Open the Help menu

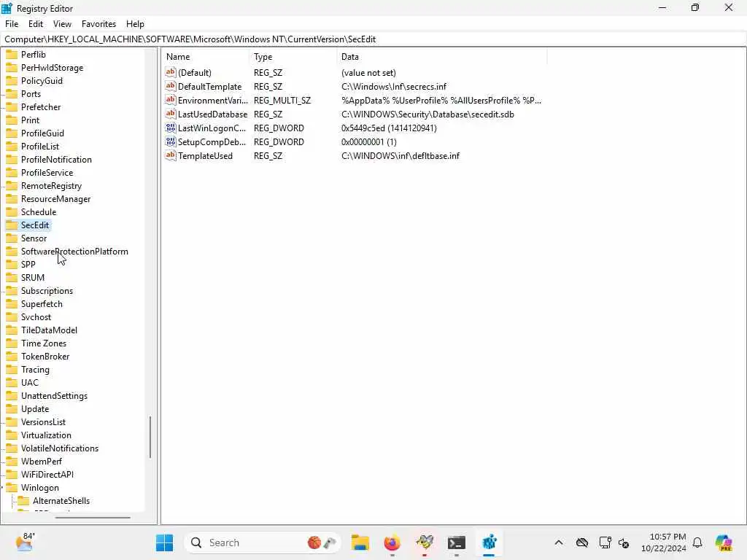[135, 24]
